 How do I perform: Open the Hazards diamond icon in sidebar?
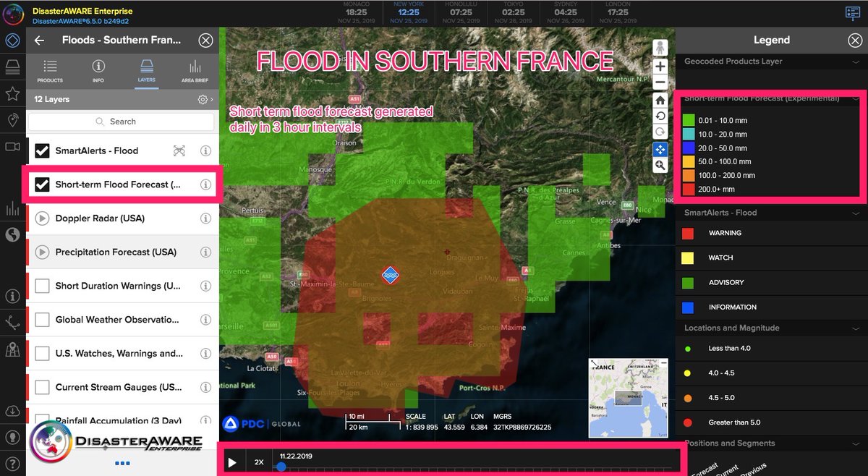12,40
